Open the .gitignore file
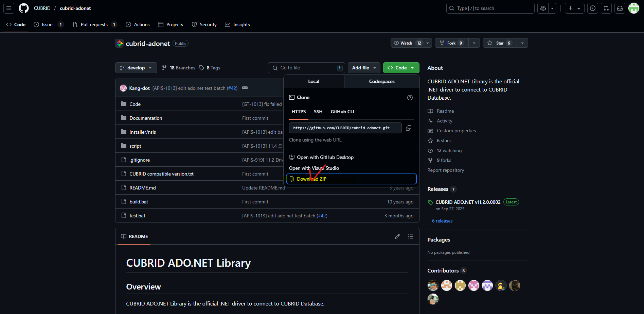This screenshot has width=644, height=314. tap(140, 160)
